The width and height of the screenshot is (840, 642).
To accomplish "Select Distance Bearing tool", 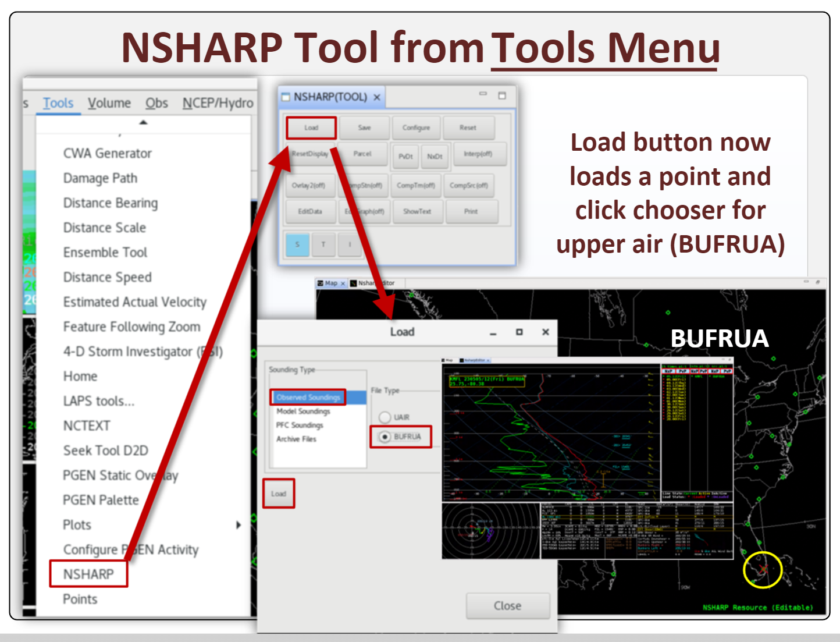I will click(111, 203).
